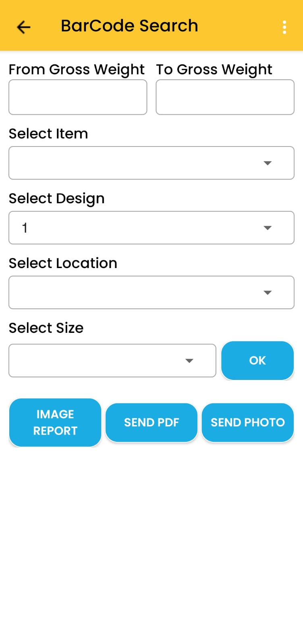Click the BarCode Search title text

(x=129, y=26)
